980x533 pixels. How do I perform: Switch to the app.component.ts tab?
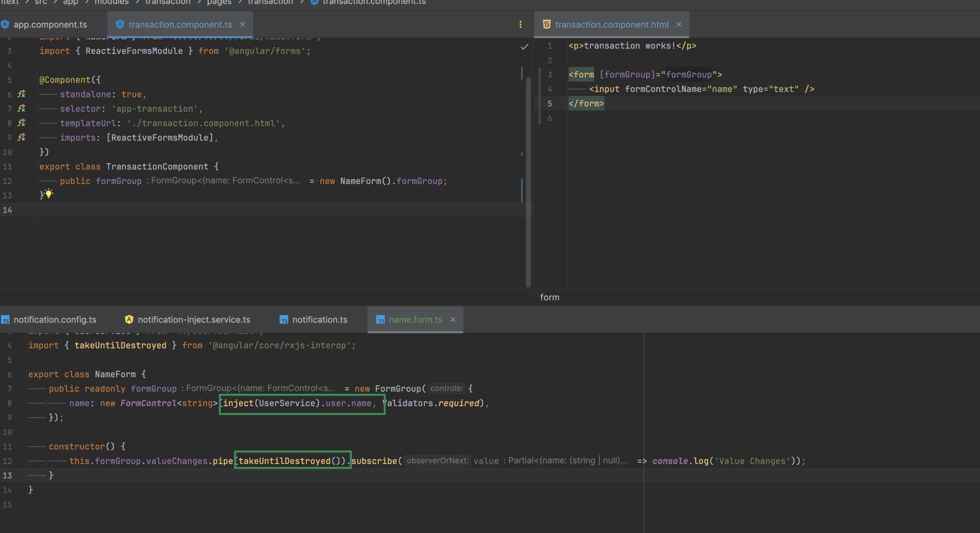tap(50, 24)
